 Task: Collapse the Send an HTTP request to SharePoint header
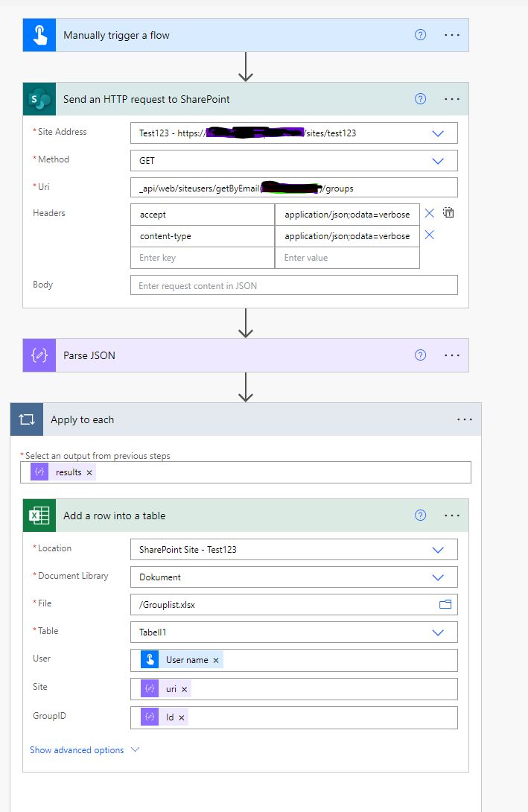pos(246,99)
